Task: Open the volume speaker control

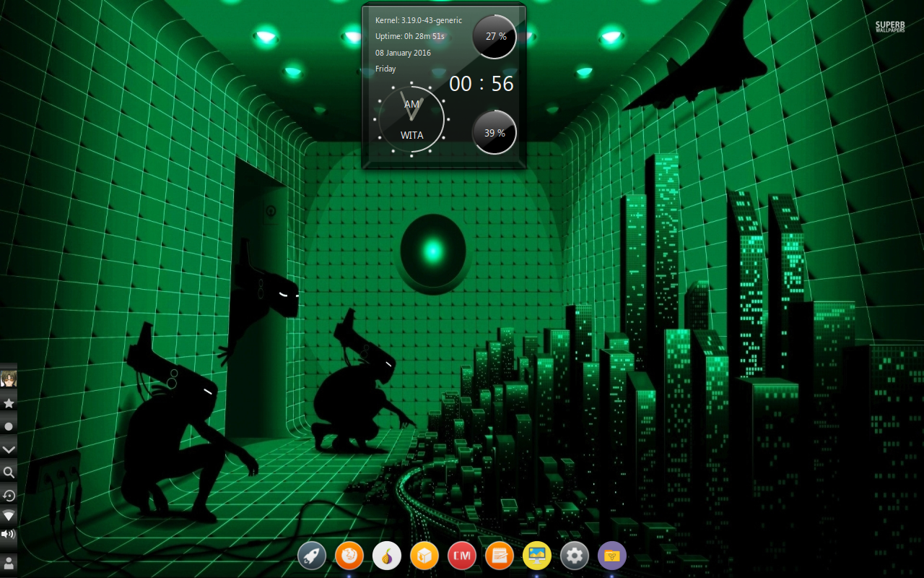Action: pos(9,535)
